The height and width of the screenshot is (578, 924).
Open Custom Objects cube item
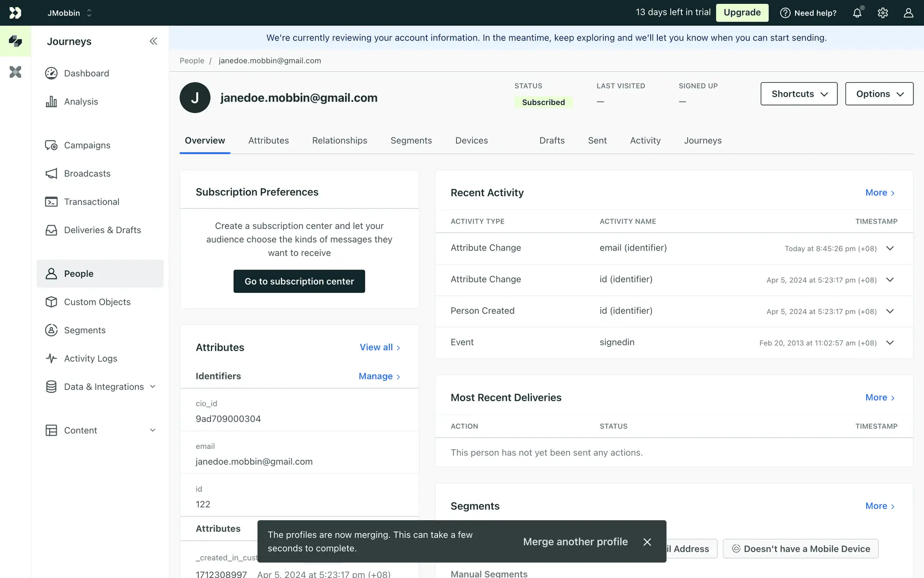[97, 302]
